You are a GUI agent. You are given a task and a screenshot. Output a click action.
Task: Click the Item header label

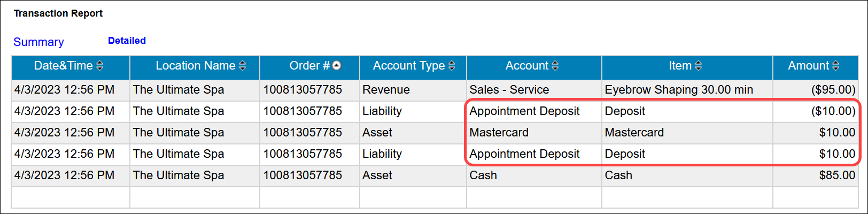680,66
